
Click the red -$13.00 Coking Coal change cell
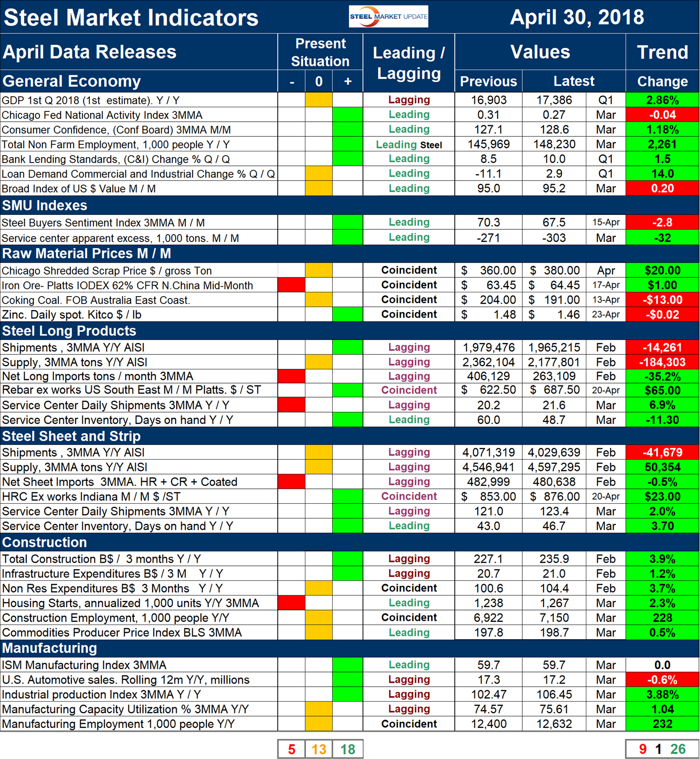(662, 300)
